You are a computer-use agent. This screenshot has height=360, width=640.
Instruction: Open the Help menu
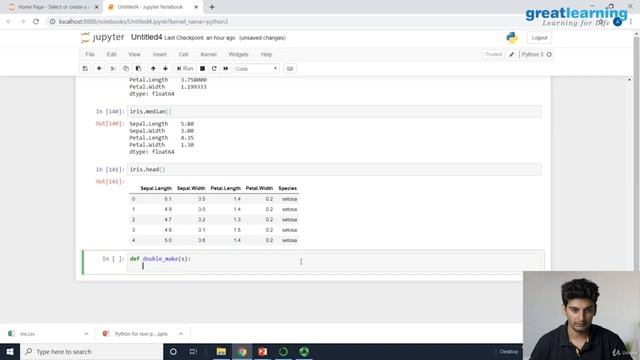[266, 54]
